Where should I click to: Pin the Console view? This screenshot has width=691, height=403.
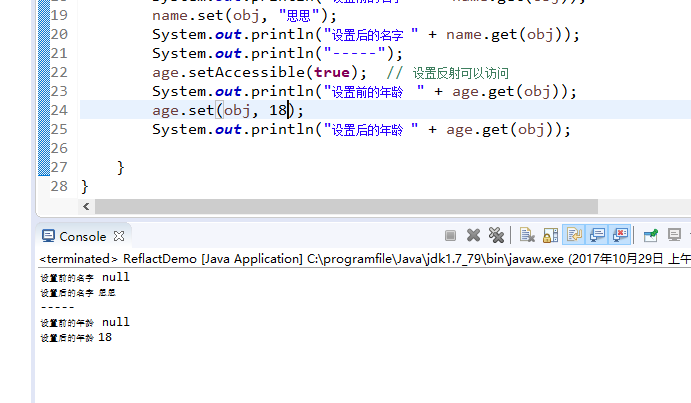tap(650, 235)
